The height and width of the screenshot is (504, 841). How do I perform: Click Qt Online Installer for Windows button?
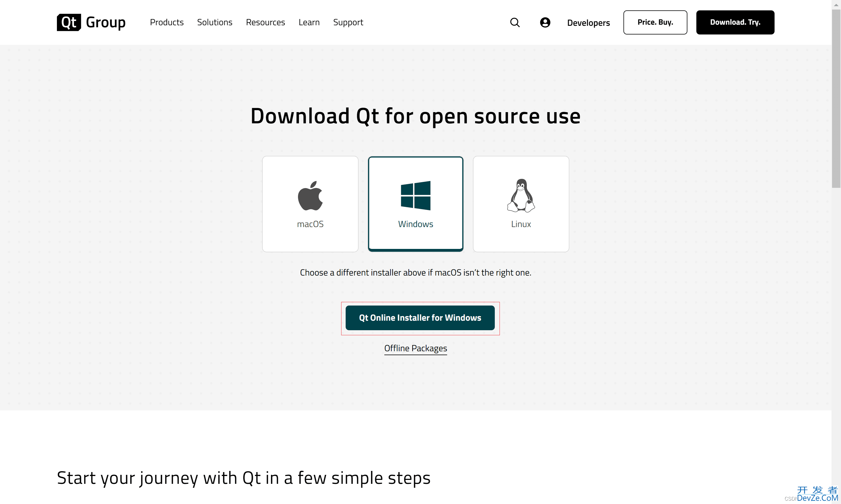pos(420,317)
